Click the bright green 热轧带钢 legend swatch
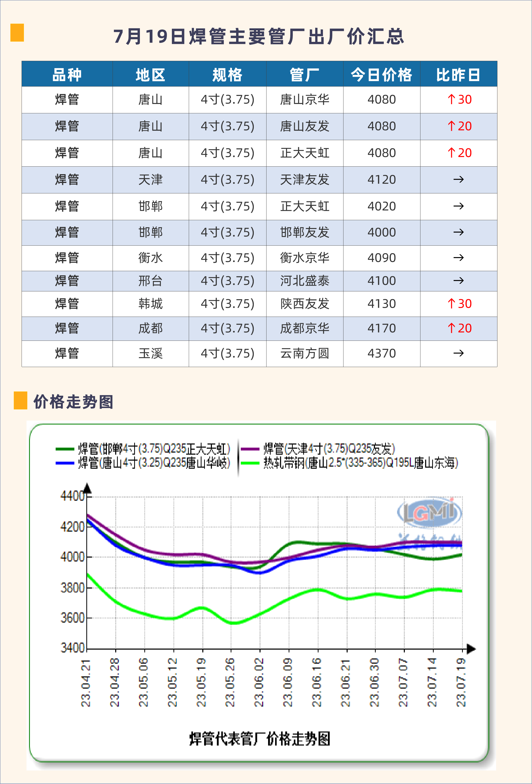This screenshot has width=532, height=784. [x=250, y=463]
